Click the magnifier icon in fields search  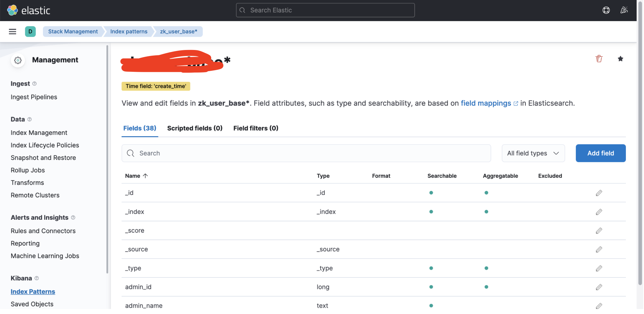pos(131,153)
